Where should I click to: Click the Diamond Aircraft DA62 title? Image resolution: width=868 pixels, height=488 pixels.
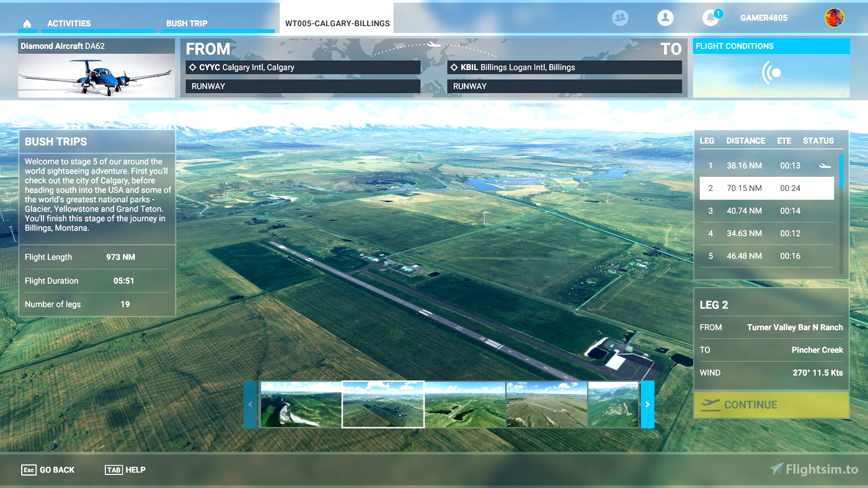point(63,46)
